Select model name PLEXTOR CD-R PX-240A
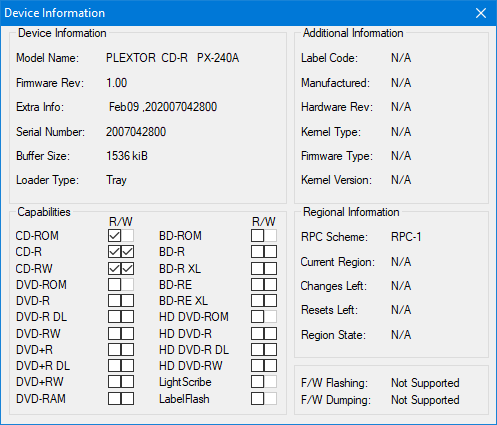497x425 pixels. point(172,58)
